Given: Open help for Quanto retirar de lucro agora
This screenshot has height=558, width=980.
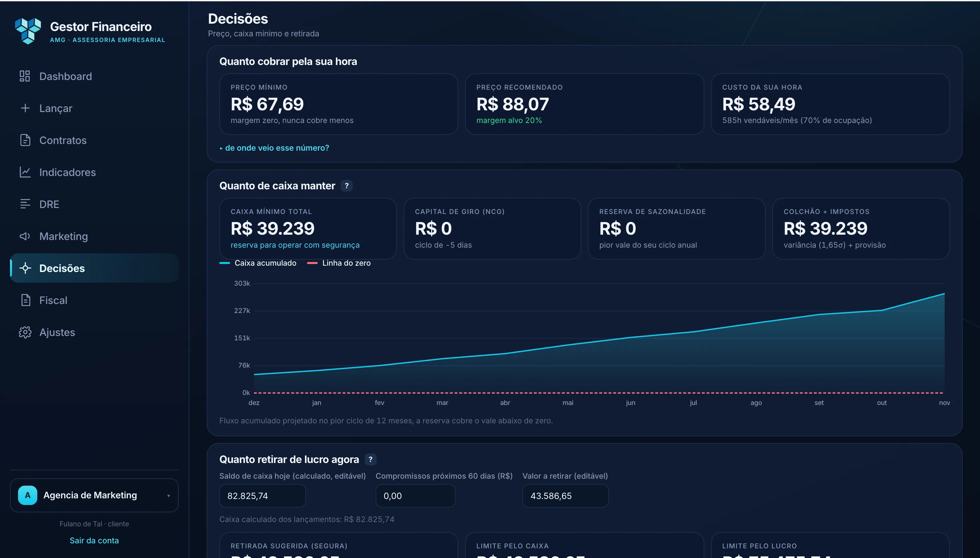Looking at the screenshot, I should click(370, 459).
